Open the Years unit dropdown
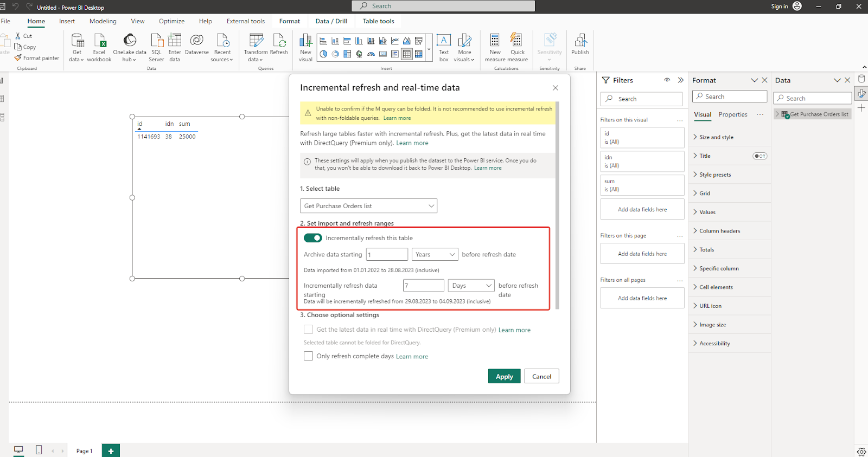Viewport: 868px width, 457px height. [436, 254]
